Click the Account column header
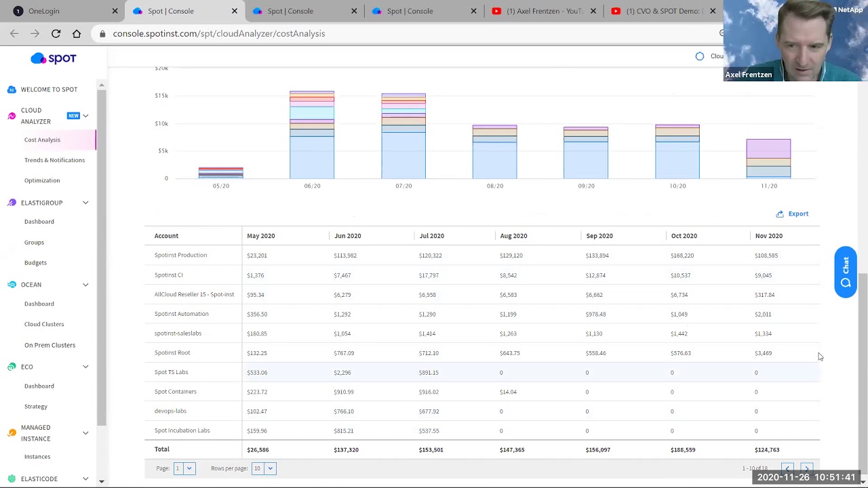 (x=166, y=236)
